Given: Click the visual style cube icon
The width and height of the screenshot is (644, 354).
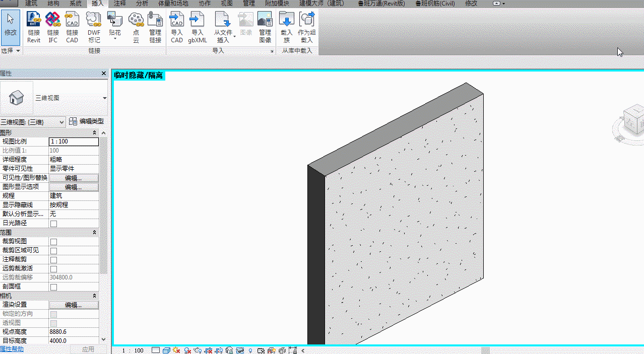Looking at the screenshot, I should tap(166, 350).
